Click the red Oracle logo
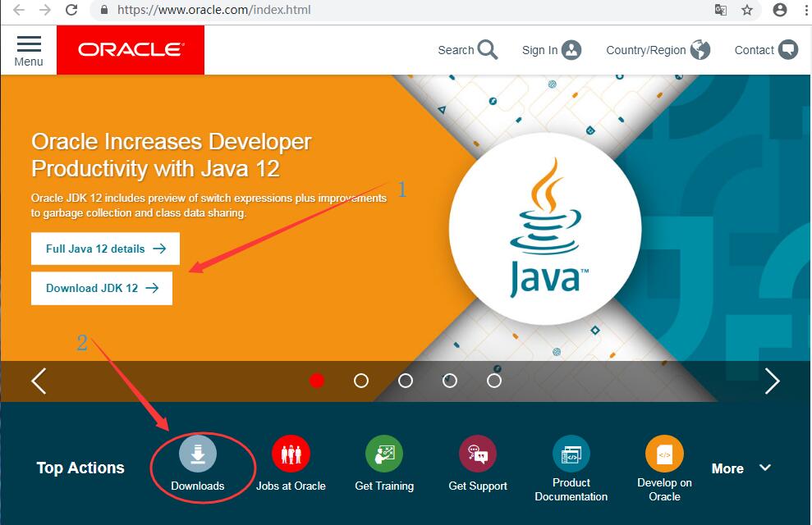812x525 pixels. pos(131,50)
